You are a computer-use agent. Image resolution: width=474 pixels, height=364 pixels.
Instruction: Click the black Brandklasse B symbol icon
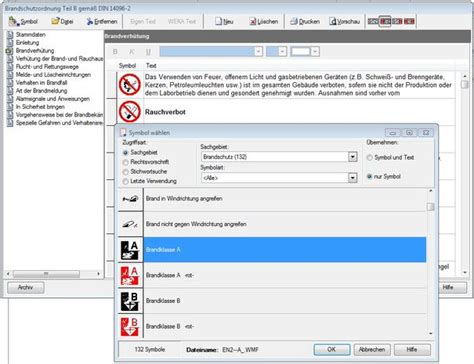130,301
